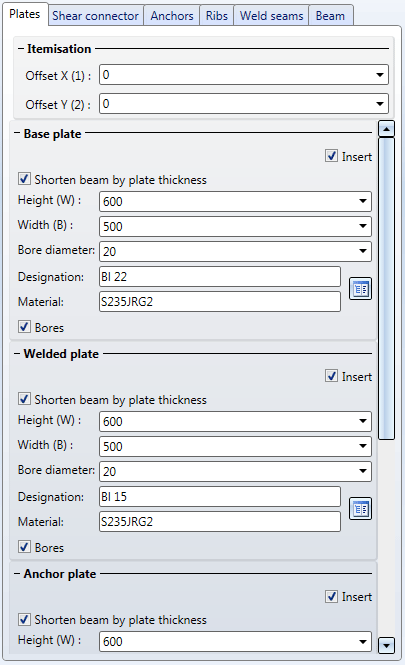The height and width of the screenshot is (665, 405).
Task: Collapse the Itemisation section
Action: coord(21,49)
